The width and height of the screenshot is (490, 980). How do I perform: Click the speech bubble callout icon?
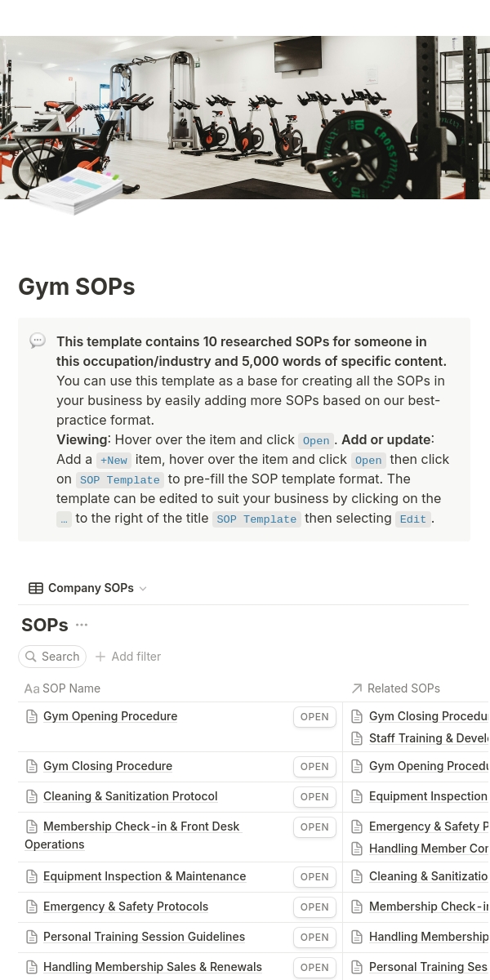point(38,341)
